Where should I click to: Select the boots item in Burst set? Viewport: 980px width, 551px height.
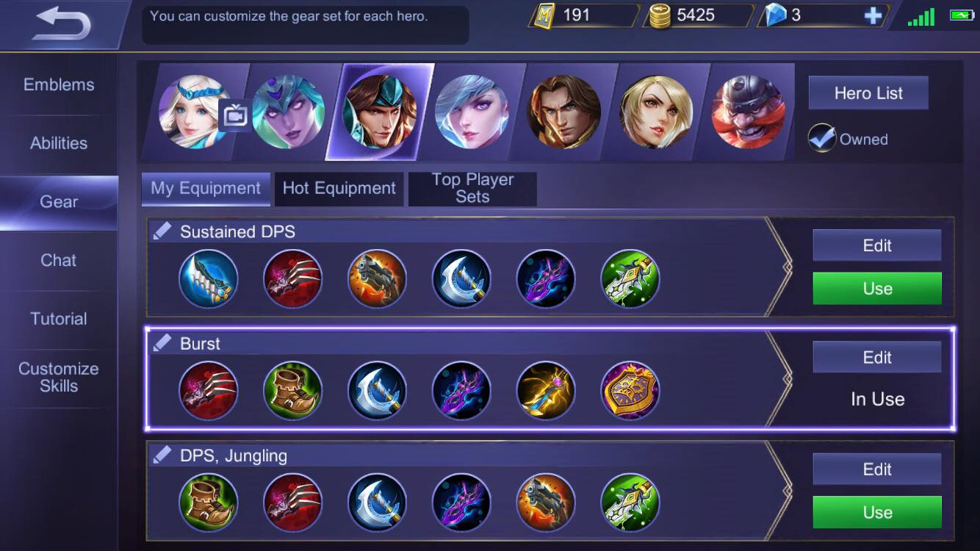(292, 391)
